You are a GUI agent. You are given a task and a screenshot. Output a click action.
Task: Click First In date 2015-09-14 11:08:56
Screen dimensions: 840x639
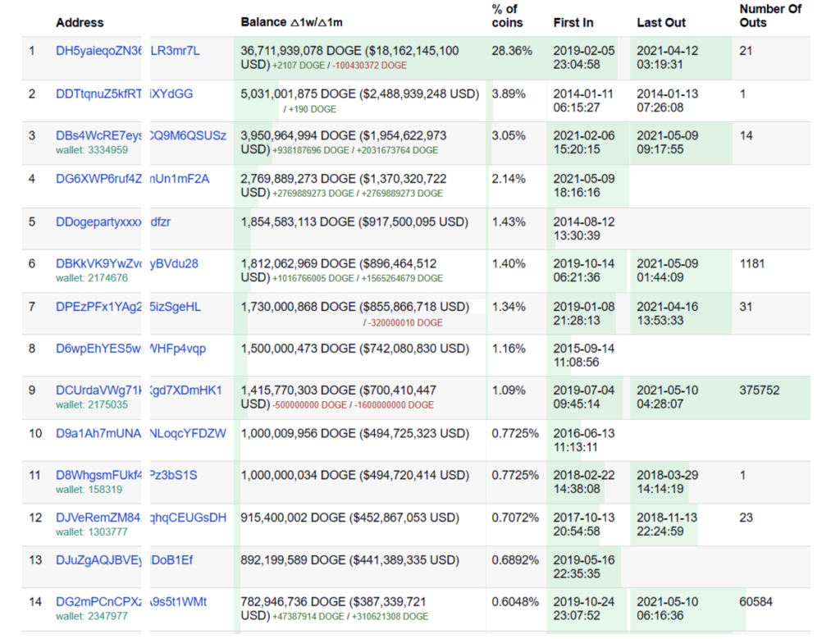pyautogui.click(x=584, y=356)
